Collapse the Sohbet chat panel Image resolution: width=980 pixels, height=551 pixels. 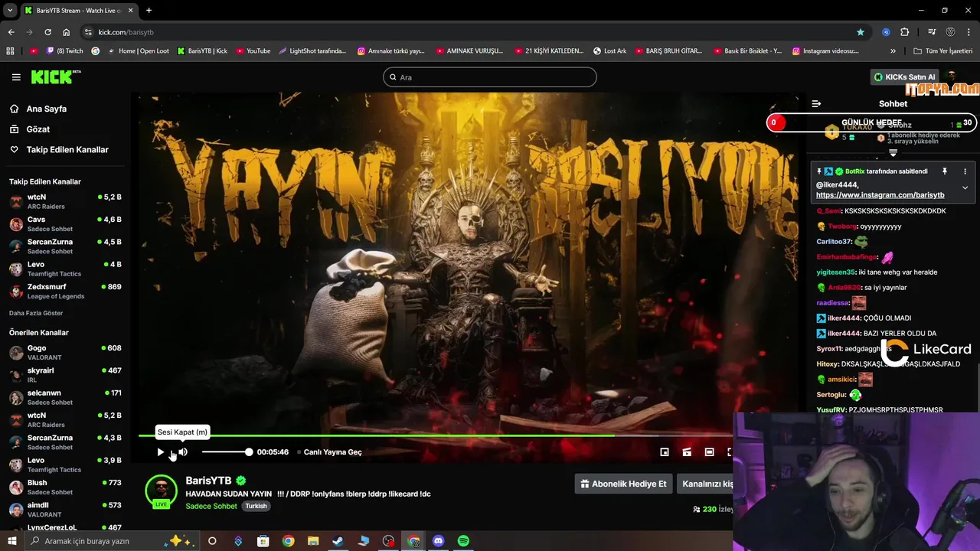[816, 103]
